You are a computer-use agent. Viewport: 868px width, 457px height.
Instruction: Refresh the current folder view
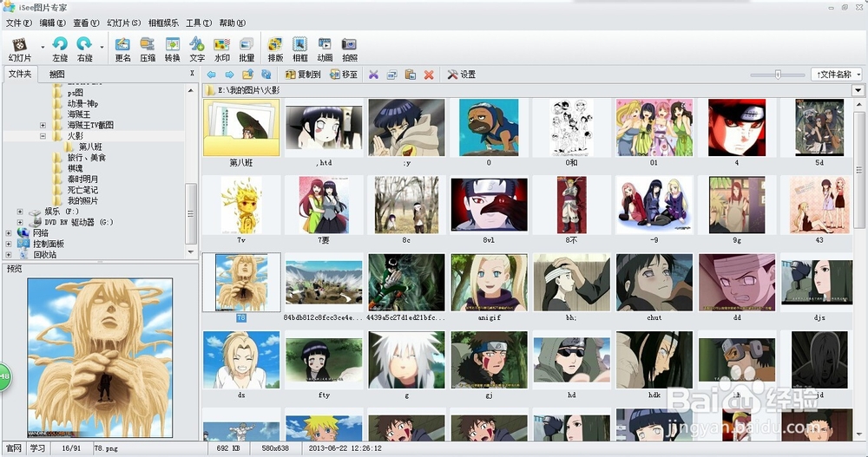click(266, 74)
